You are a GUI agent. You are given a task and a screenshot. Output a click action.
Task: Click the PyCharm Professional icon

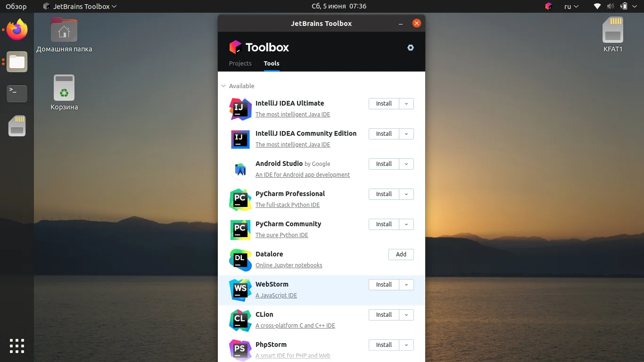tap(240, 199)
